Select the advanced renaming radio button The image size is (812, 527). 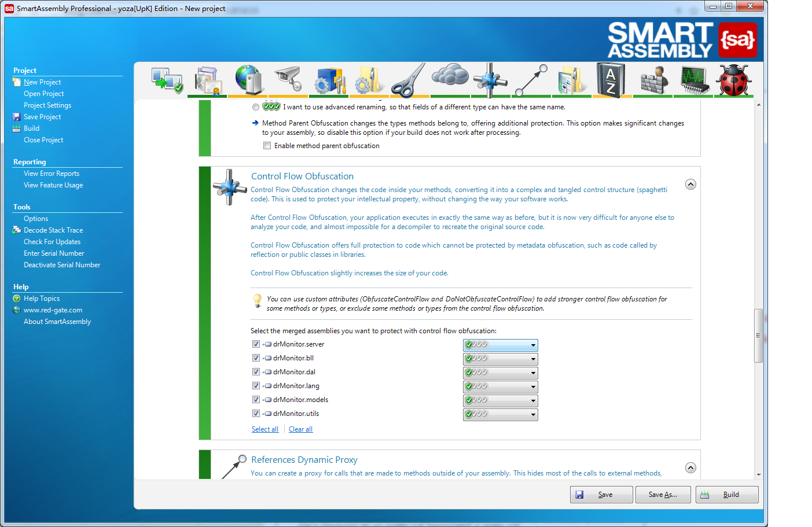[x=256, y=107]
